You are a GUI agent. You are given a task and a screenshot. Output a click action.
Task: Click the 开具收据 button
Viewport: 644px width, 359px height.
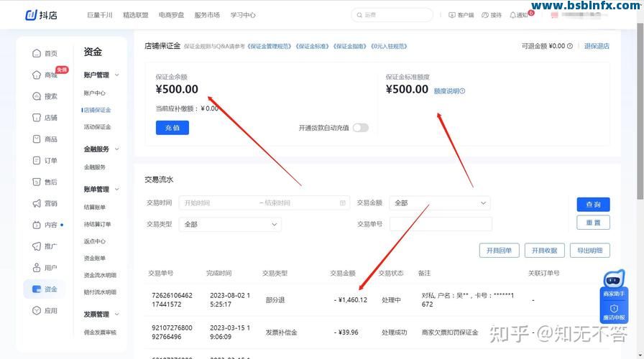pyautogui.click(x=544, y=251)
